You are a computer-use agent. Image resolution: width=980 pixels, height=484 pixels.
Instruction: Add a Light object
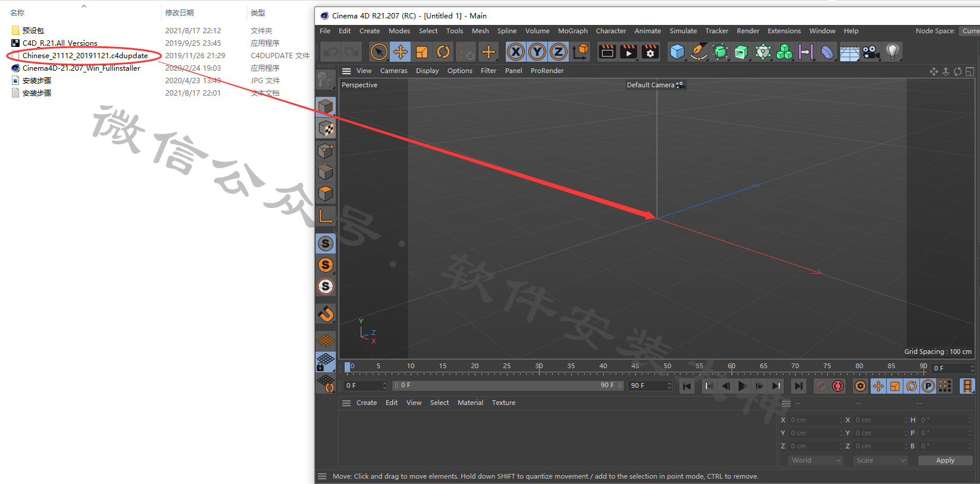click(892, 52)
